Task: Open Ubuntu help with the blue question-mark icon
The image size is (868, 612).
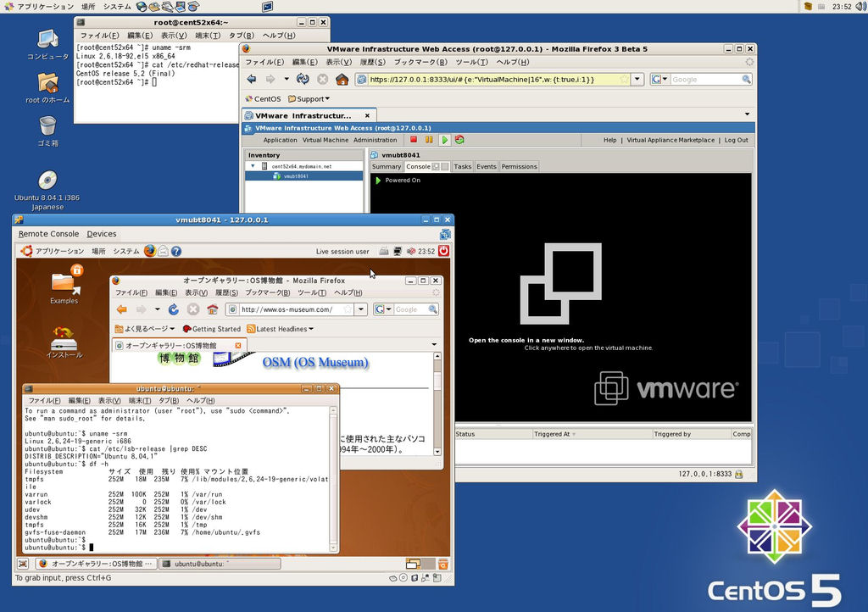Action: [176, 251]
